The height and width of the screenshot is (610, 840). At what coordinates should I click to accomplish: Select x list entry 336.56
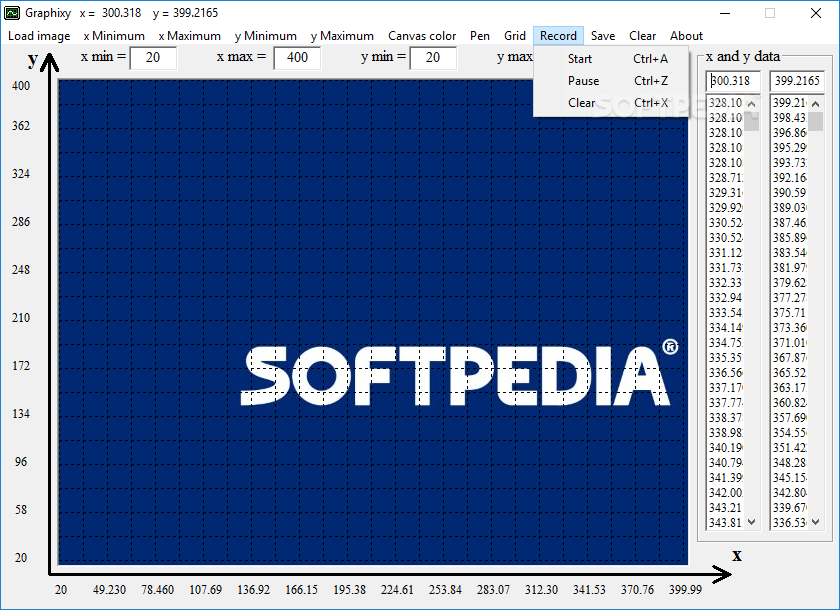[x=726, y=373]
